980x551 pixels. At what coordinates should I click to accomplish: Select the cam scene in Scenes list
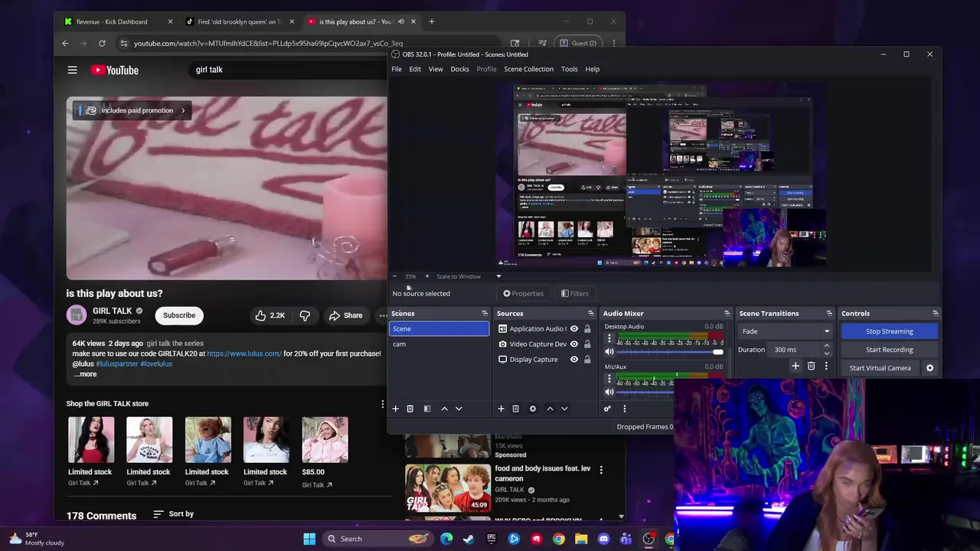point(439,344)
